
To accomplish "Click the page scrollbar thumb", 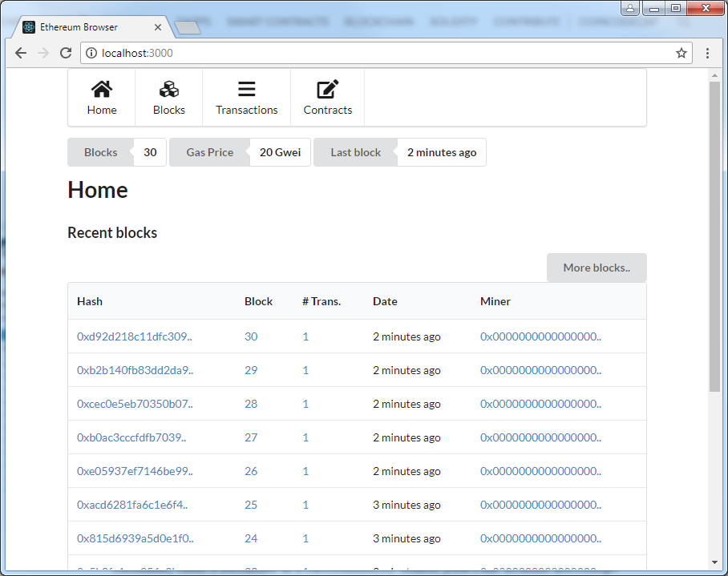I will (x=714, y=236).
